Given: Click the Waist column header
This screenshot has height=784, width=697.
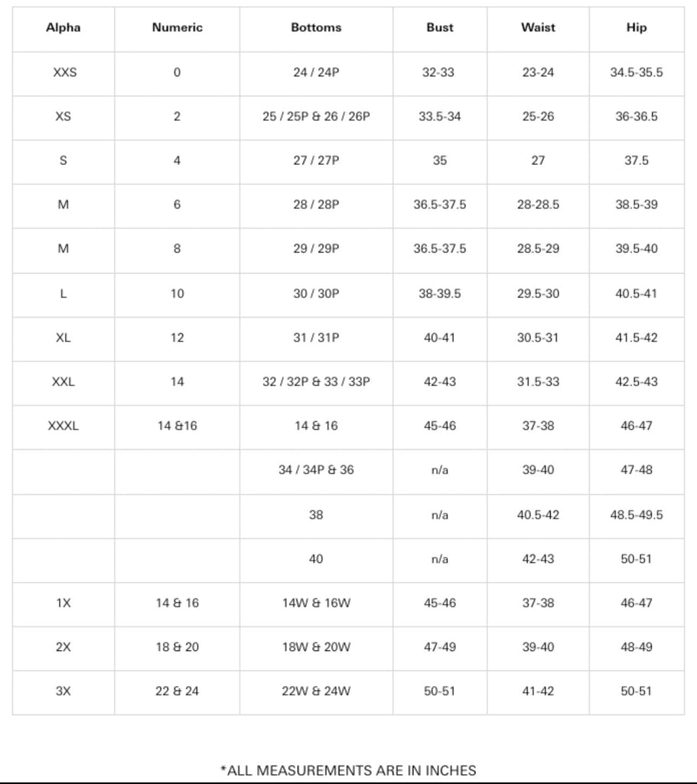Looking at the screenshot, I should (x=538, y=28).
